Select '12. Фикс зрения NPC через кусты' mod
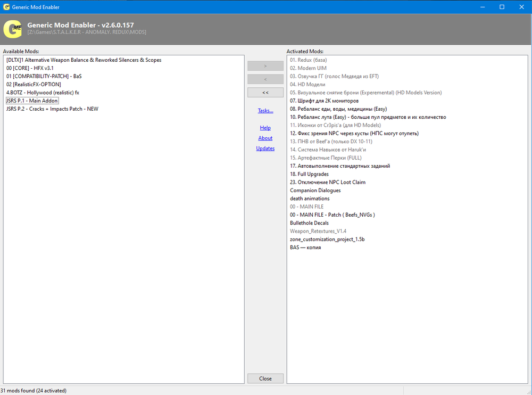Image resolution: width=532 pixels, height=395 pixels. (x=354, y=134)
